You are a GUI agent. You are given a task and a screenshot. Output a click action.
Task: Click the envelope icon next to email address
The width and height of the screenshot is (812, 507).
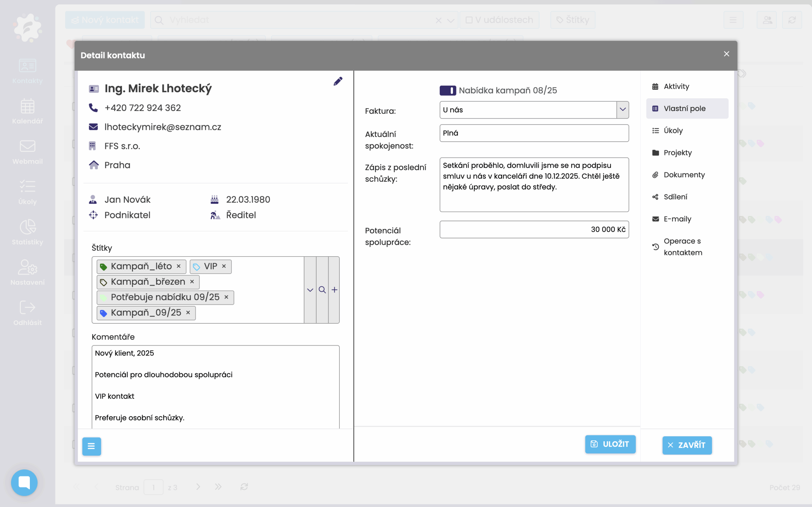click(93, 127)
